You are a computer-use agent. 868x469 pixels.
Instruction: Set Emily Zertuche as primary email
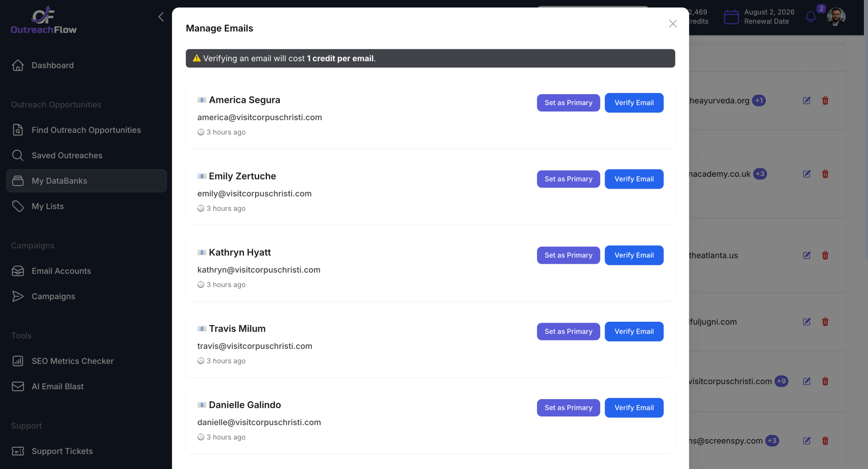pyautogui.click(x=568, y=179)
